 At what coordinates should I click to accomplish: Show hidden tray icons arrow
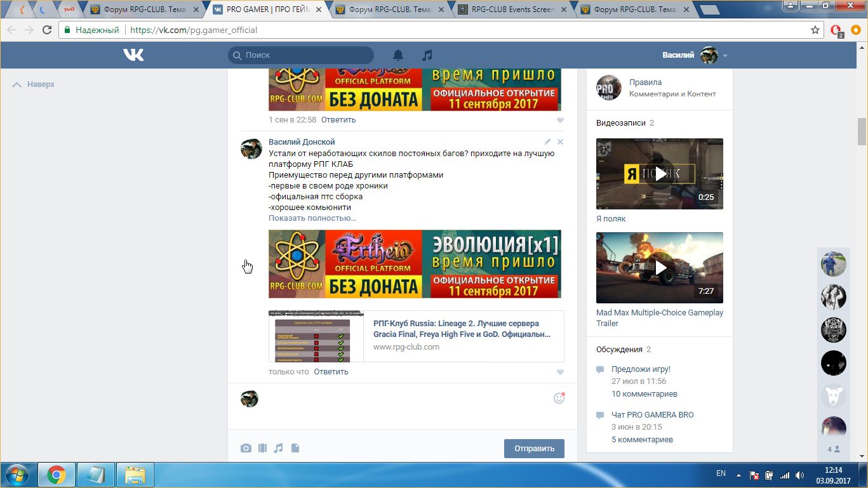pos(738,475)
